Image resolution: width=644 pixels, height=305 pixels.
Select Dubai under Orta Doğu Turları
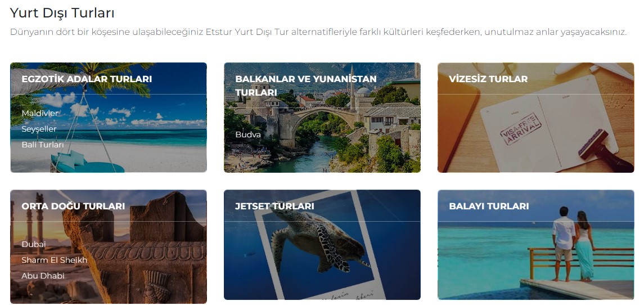click(x=34, y=244)
